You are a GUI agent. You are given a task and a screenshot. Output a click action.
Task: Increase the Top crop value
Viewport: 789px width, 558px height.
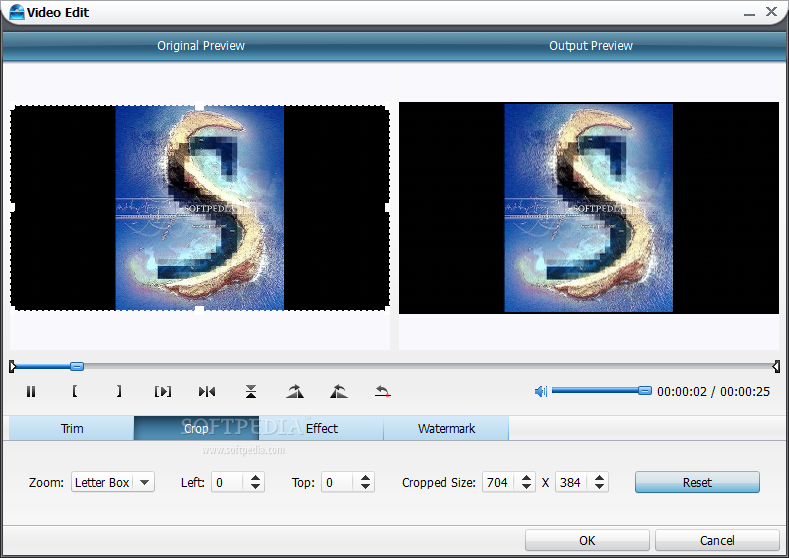[x=365, y=477]
